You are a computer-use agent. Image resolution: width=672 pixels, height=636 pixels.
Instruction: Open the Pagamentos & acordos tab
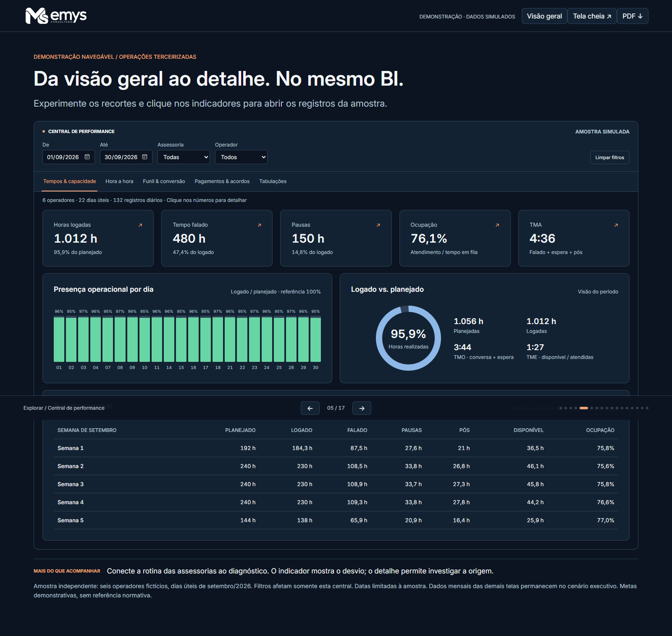click(222, 181)
